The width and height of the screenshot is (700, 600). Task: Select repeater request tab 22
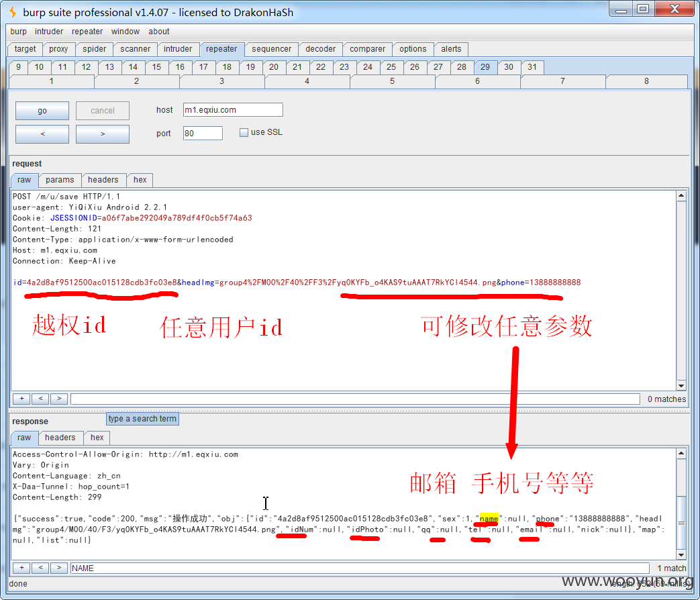click(x=321, y=67)
